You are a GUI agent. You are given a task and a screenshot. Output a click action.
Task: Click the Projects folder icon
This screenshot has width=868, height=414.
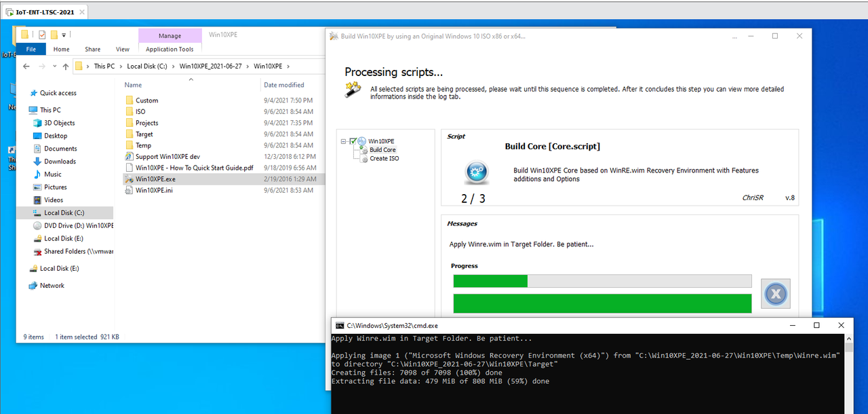[x=130, y=123]
